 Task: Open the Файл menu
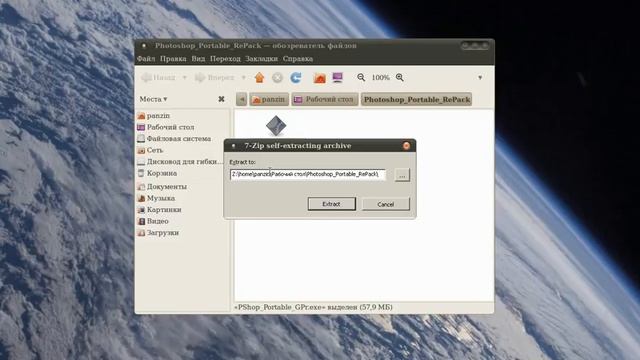[x=146, y=59]
